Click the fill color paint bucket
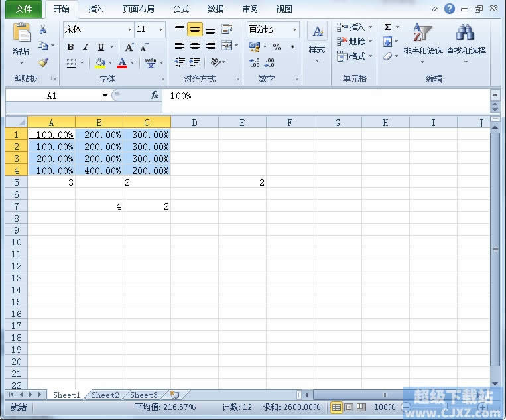Viewport: 506px width, 420px height. click(100, 63)
